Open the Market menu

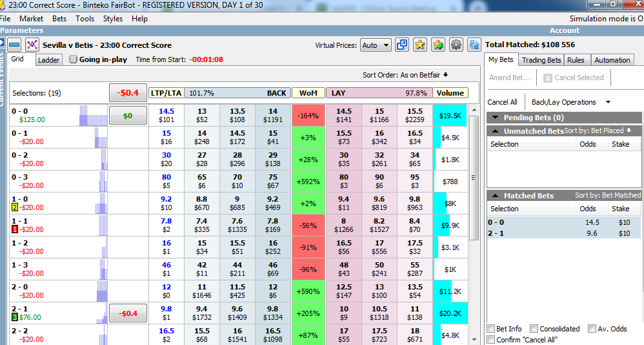31,19
